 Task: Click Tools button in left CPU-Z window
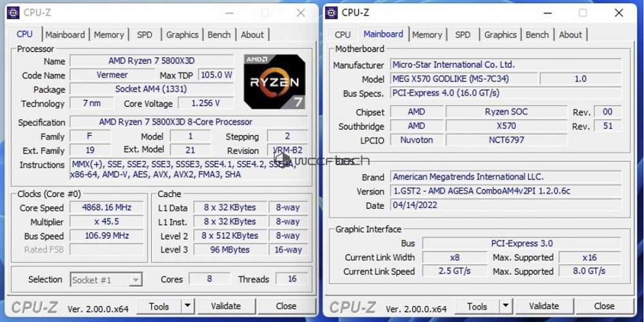click(x=159, y=307)
